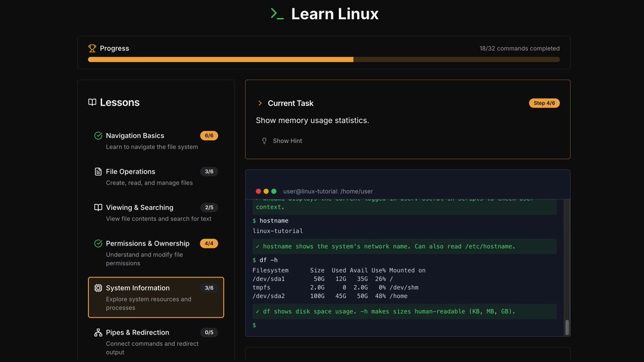Select the System Information lesson
644x362 pixels.
(156, 297)
